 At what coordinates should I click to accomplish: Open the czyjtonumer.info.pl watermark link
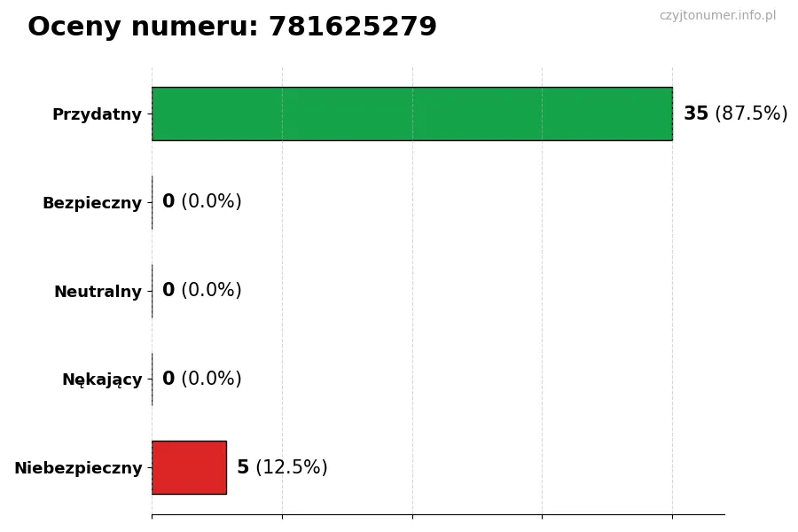(x=717, y=16)
